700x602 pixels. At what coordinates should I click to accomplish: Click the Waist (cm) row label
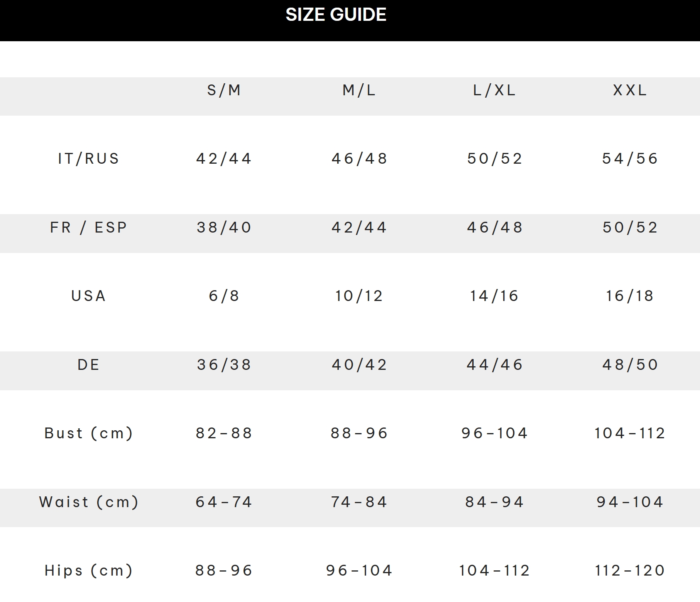click(88, 502)
